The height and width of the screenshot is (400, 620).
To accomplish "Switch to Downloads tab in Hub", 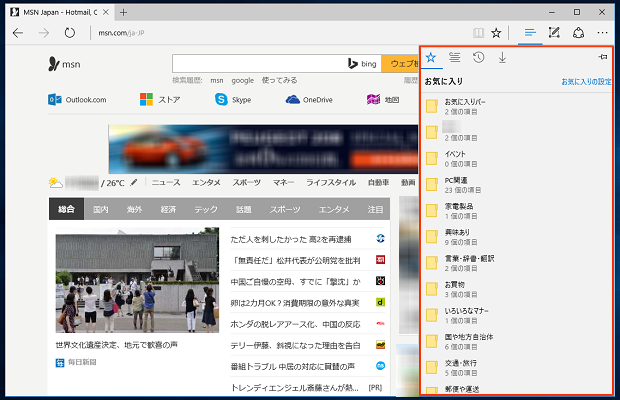I will pyautogui.click(x=502, y=58).
